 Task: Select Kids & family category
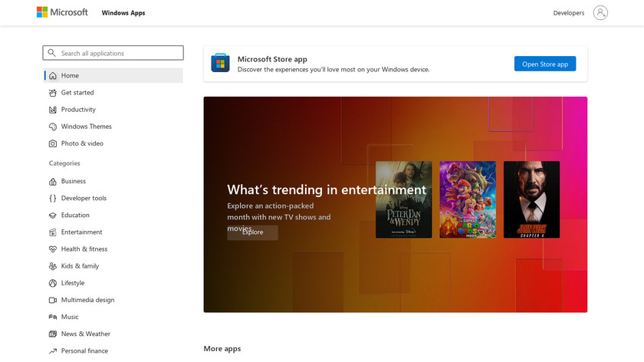[113, 266]
